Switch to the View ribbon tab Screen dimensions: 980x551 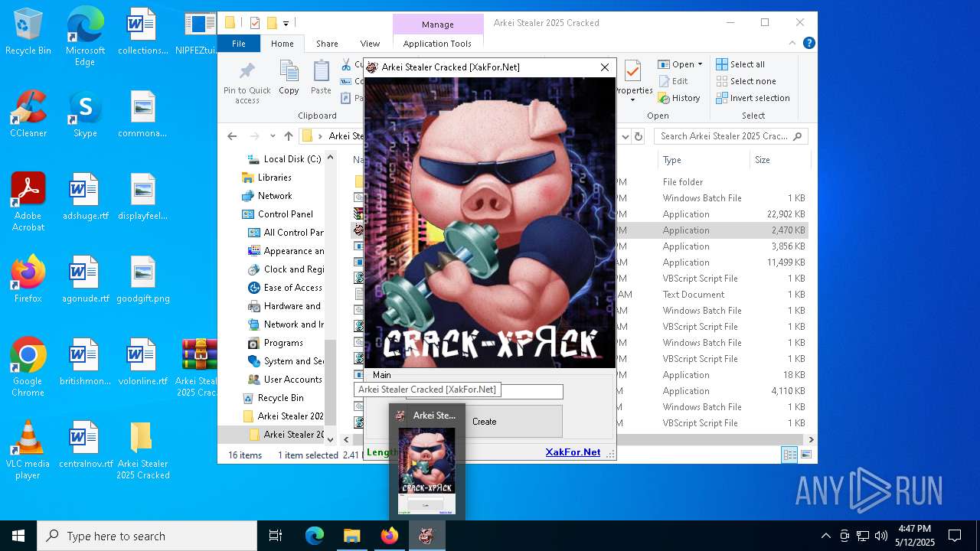click(370, 44)
